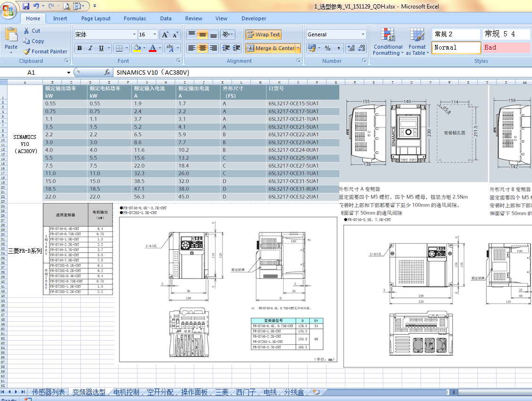Jump to the last sheet tab arrow
The height and width of the screenshot is (401, 532).
[23, 392]
